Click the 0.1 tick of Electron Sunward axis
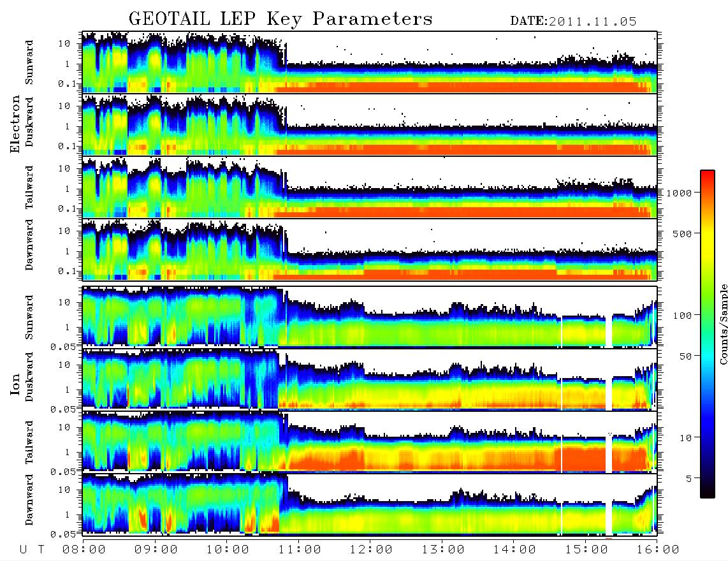The width and height of the screenshot is (728, 561). [x=67, y=84]
